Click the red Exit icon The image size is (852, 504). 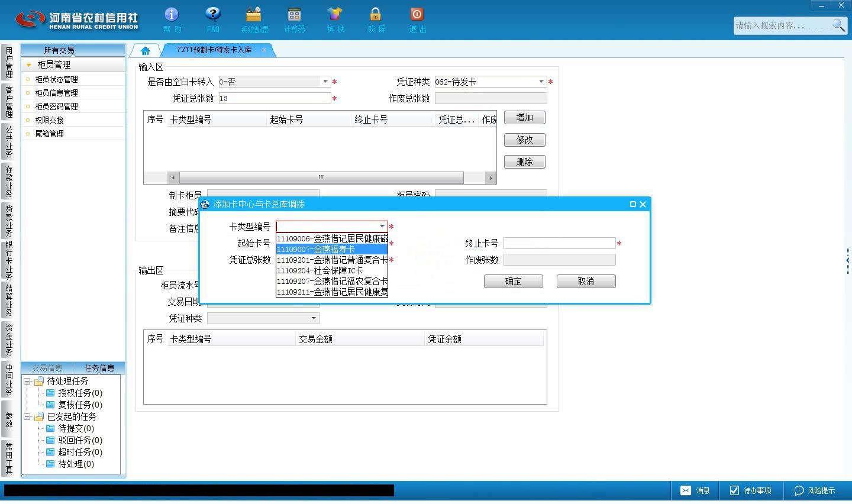coord(417,15)
